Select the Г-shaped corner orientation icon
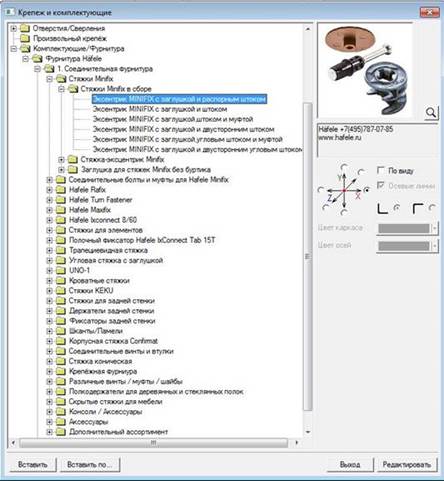This screenshot has width=444, height=481. 418,209
